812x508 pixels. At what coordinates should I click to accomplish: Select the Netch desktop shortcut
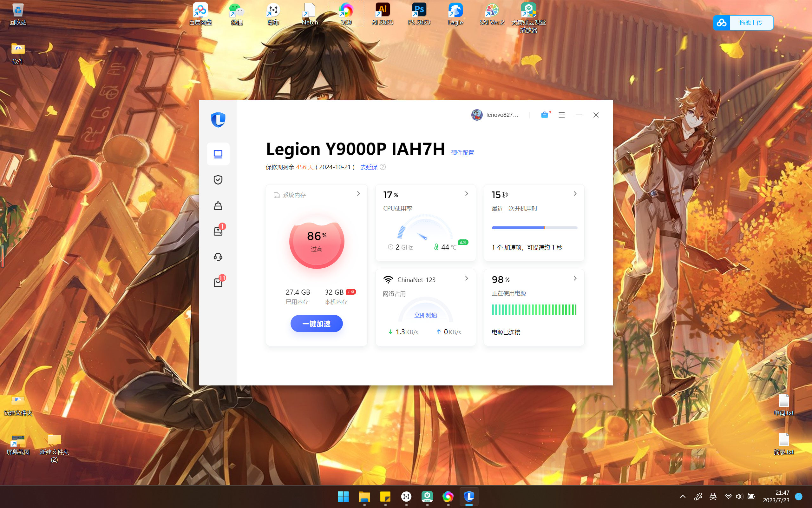(x=309, y=15)
